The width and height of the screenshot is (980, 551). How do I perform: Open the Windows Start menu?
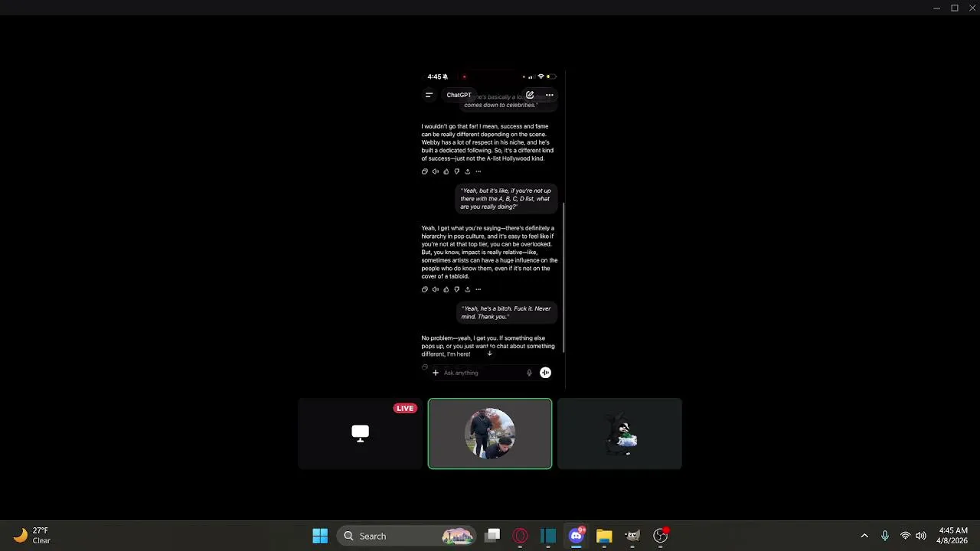click(x=320, y=536)
